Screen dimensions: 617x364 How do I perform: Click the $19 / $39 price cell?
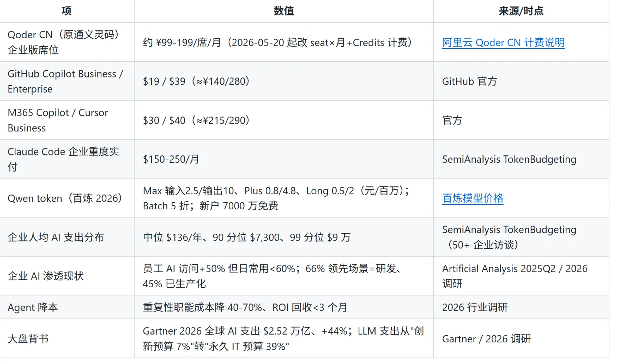[x=284, y=81]
